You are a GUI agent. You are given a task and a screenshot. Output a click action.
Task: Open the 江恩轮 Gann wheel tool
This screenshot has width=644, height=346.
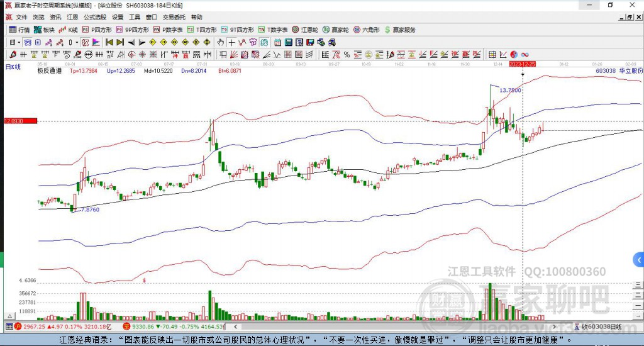305,30
